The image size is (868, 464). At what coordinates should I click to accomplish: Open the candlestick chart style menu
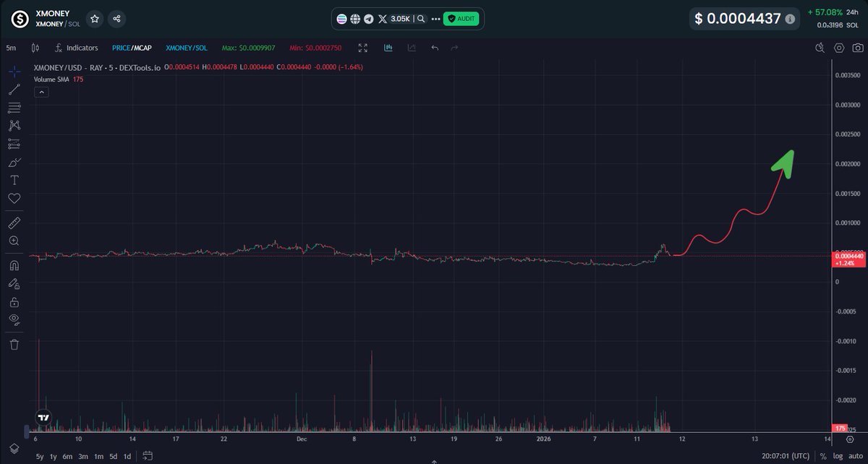coord(35,48)
